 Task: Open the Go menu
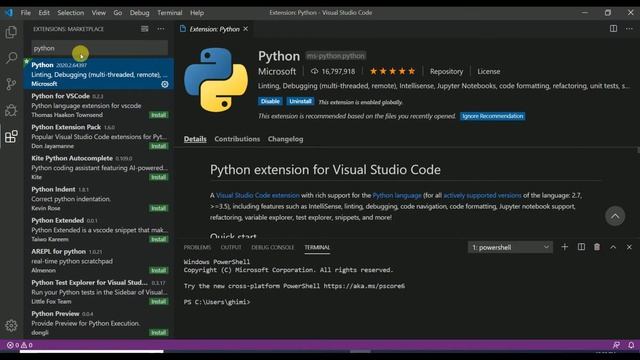coord(118,13)
